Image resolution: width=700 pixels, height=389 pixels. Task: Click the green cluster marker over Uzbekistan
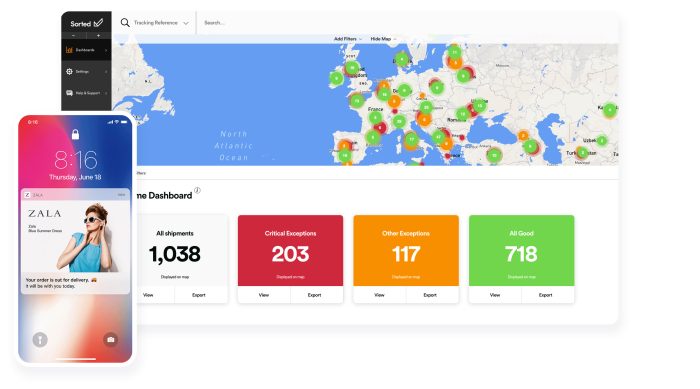(602, 141)
